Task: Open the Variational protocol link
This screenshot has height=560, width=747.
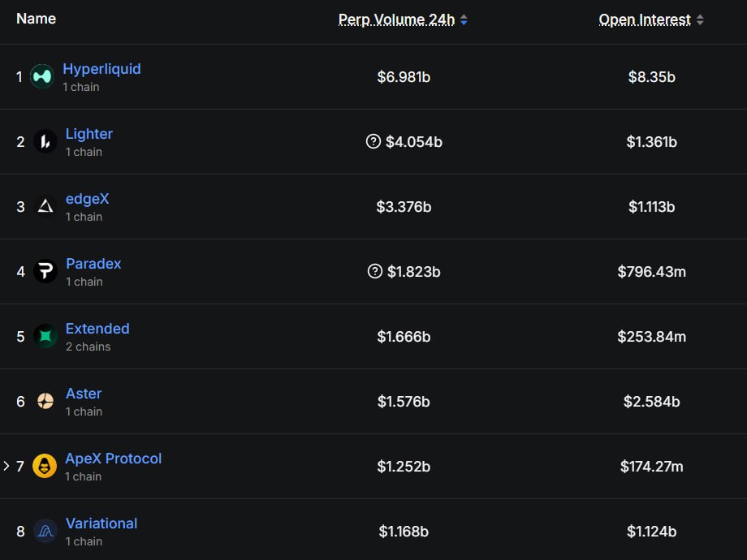Action: [101, 523]
